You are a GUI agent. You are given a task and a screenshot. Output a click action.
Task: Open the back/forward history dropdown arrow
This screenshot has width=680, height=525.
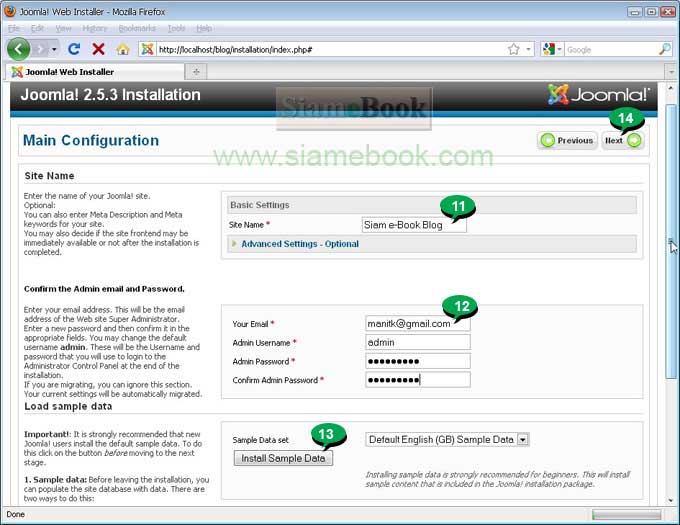tap(54, 49)
